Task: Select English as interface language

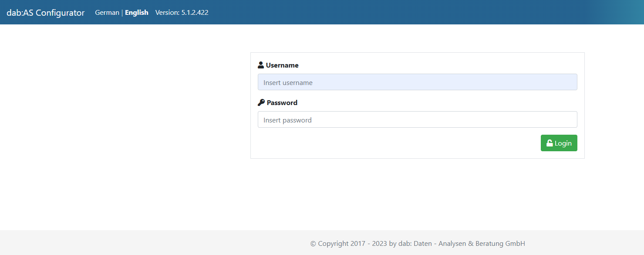Action: (136, 12)
